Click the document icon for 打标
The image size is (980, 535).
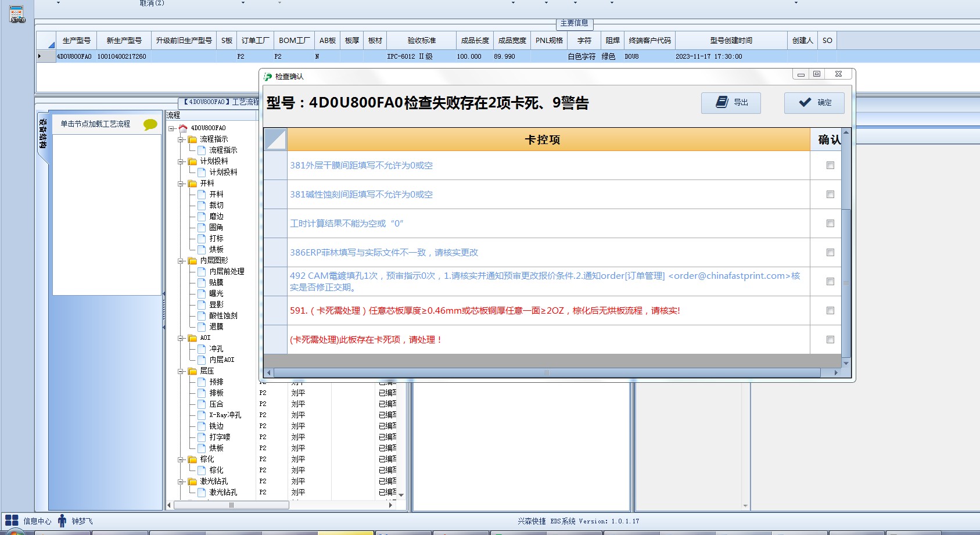pos(202,239)
